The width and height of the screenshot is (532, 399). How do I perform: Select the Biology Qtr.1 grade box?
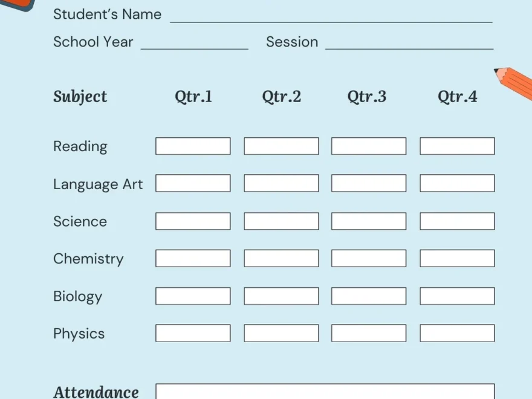click(x=193, y=296)
